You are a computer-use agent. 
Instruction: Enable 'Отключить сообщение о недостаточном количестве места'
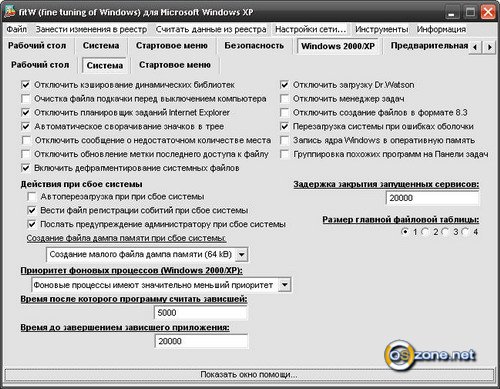(x=26, y=140)
